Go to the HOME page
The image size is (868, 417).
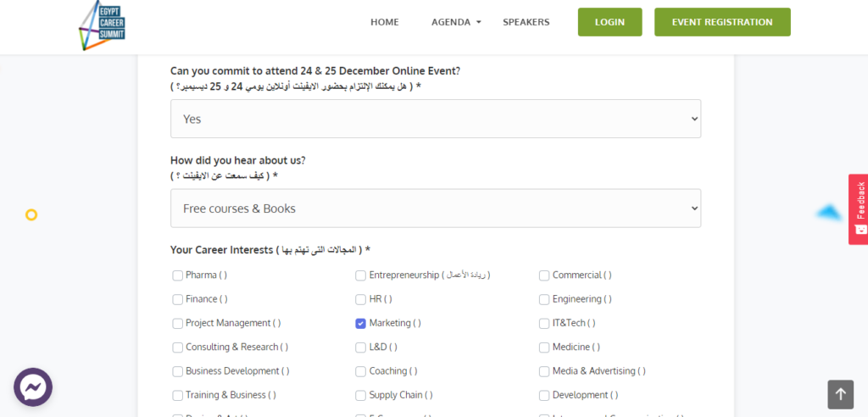[x=385, y=22]
